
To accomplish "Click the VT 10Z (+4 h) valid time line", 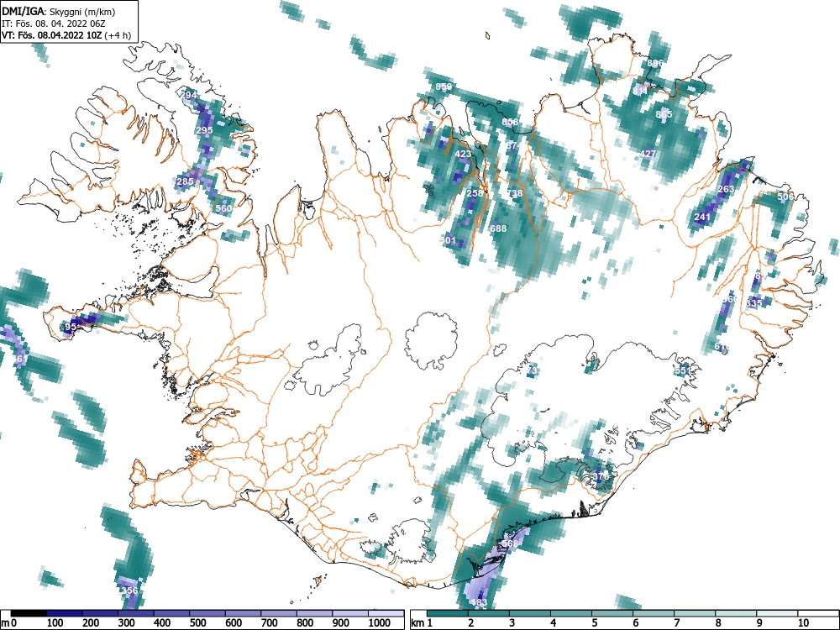I will tap(66, 35).
